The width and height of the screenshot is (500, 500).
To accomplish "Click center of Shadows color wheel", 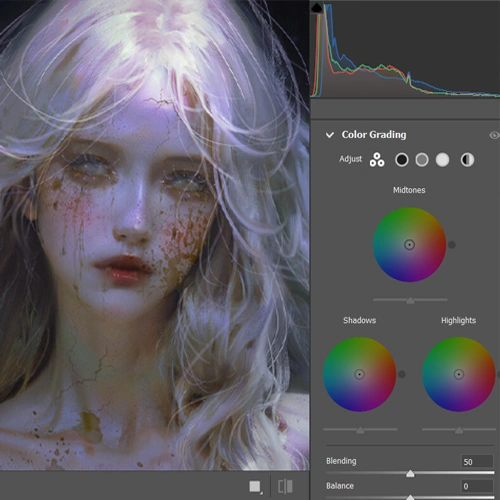I will [x=359, y=374].
